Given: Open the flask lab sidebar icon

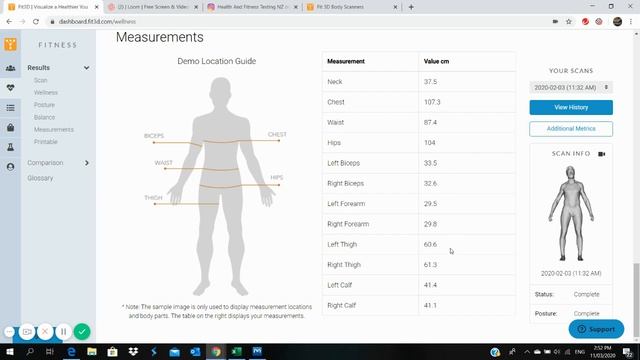Looking at the screenshot, I should [x=11, y=147].
